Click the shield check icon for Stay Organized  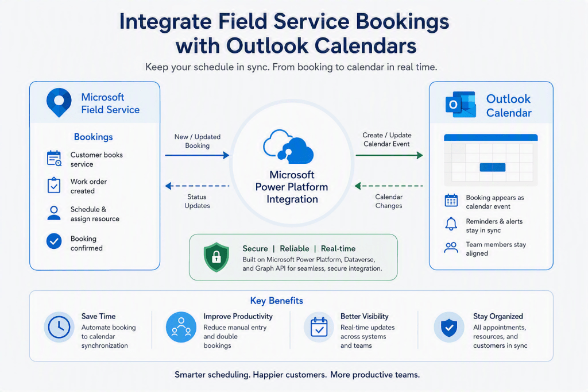point(449,327)
